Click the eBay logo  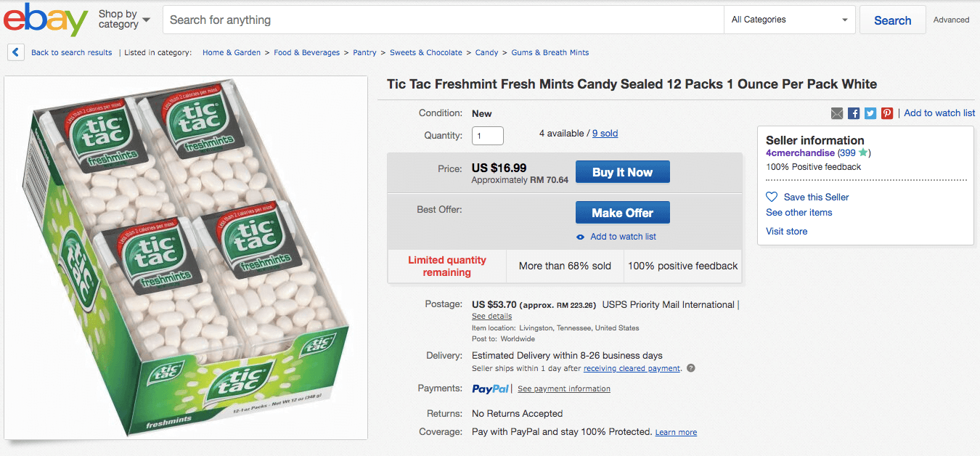point(45,20)
